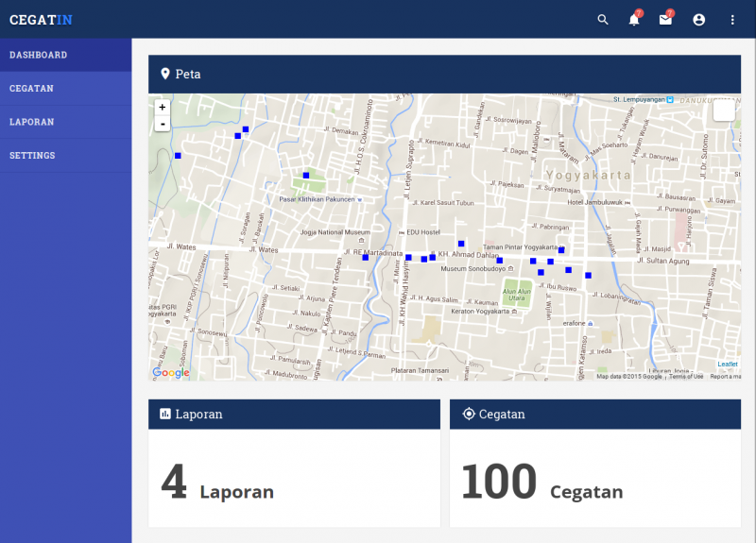This screenshot has height=543, width=756.
Task: Go to Dashboard in the sidebar
Action: 39,55
